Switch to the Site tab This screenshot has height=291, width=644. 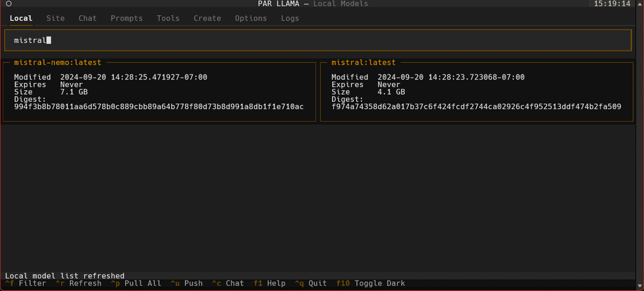pyautogui.click(x=55, y=18)
